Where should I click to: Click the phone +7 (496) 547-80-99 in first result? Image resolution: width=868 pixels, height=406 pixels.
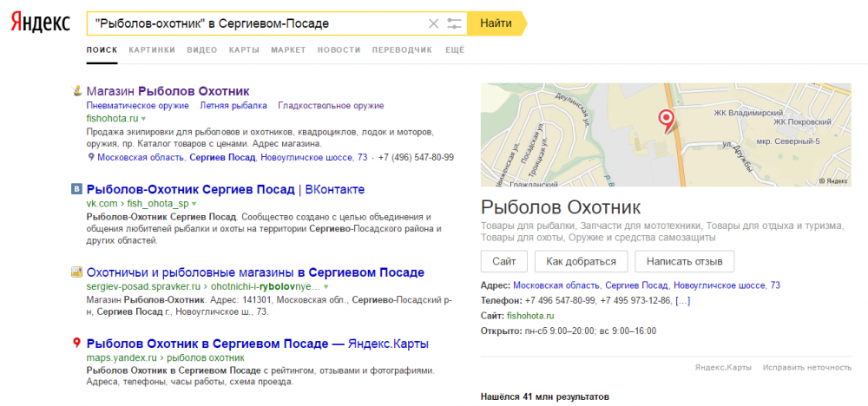tap(417, 158)
